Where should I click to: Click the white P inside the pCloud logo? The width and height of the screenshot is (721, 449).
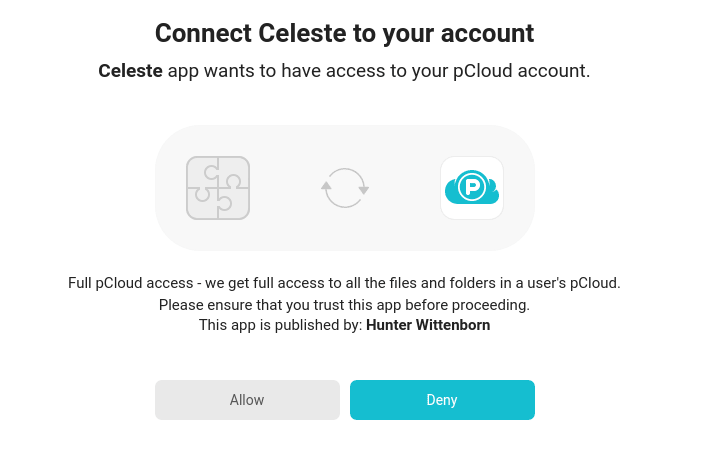pyautogui.click(x=471, y=186)
